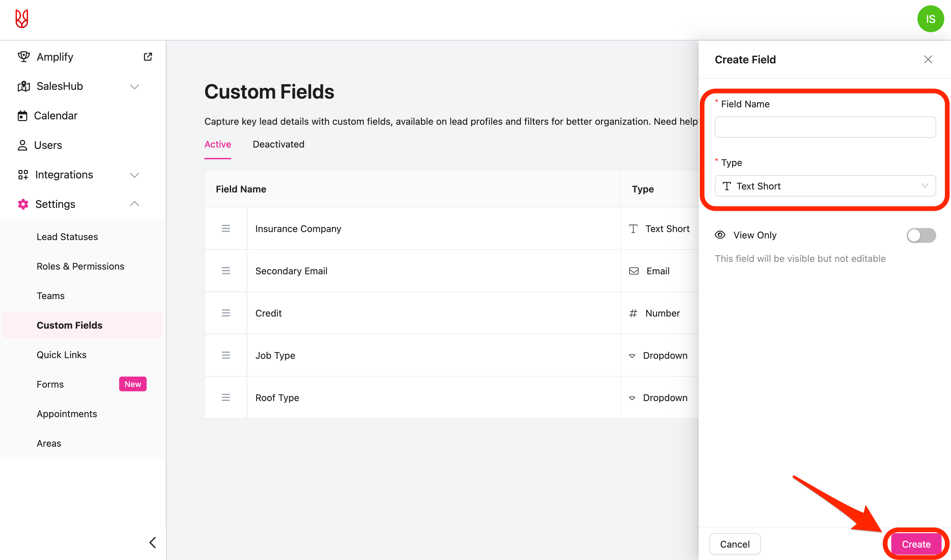Click drag handle icon for Roof Type row
Image resolution: width=951 pixels, height=560 pixels.
pyautogui.click(x=226, y=397)
